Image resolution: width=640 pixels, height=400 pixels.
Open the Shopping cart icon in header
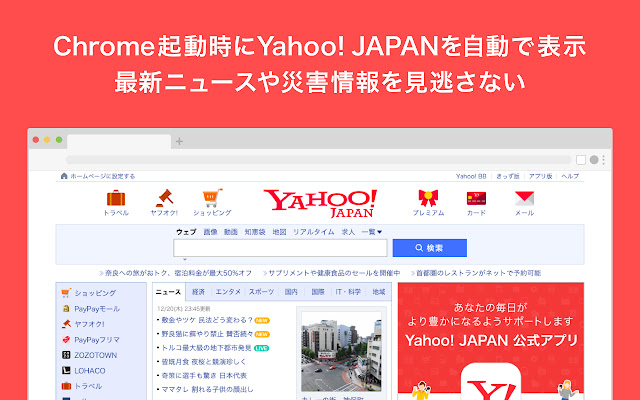pos(213,198)
